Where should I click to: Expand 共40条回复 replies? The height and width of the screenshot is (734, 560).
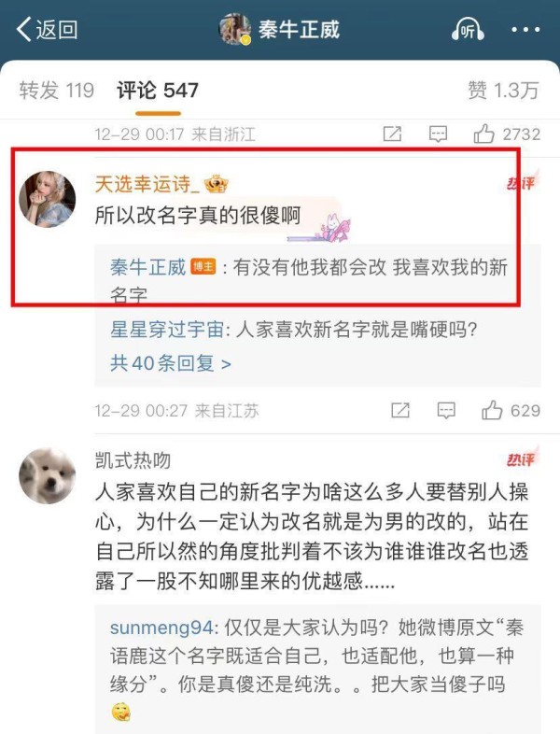[171, 362]
